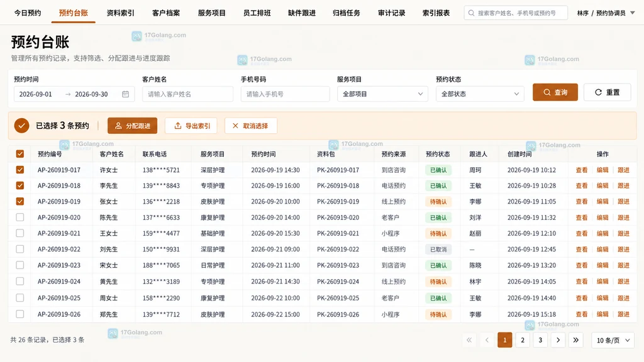Open the 10 条/页 page size dropdown
The width and height of the screenshot is (644, 362).
click(x=613, y=340)
